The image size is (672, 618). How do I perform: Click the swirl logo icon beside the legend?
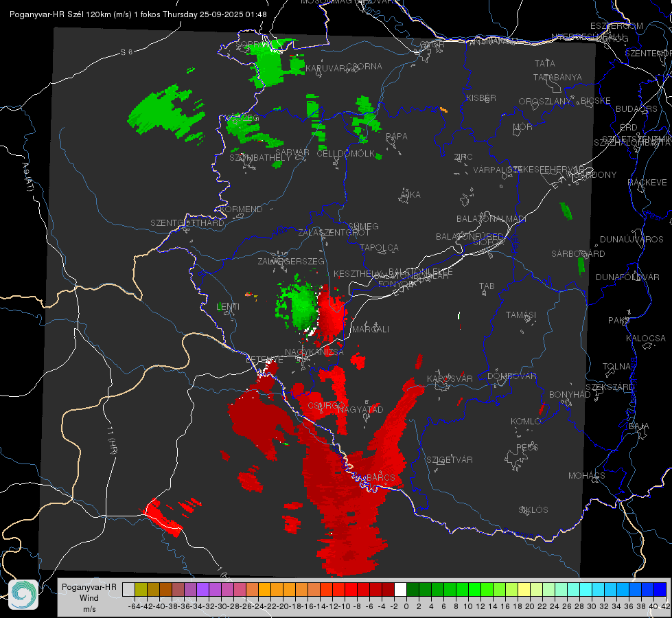[x=23, y=595]
